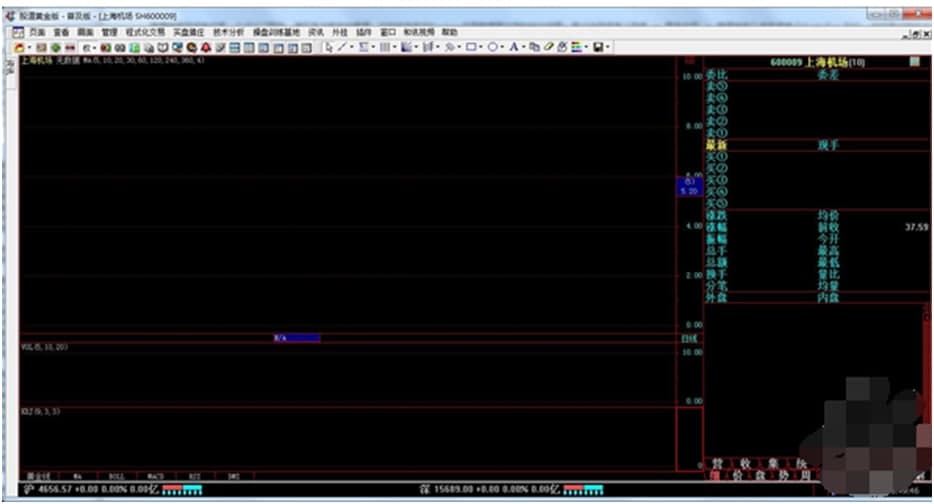The height and width of the screenshot is (504, 934).
Task: Click the 日线 period label
Action: click(688, 339)
